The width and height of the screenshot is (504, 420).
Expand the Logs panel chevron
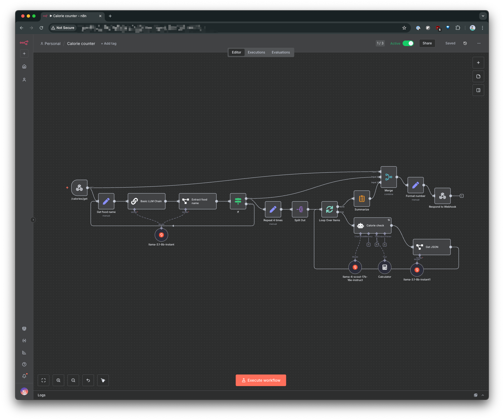point(483,395)
